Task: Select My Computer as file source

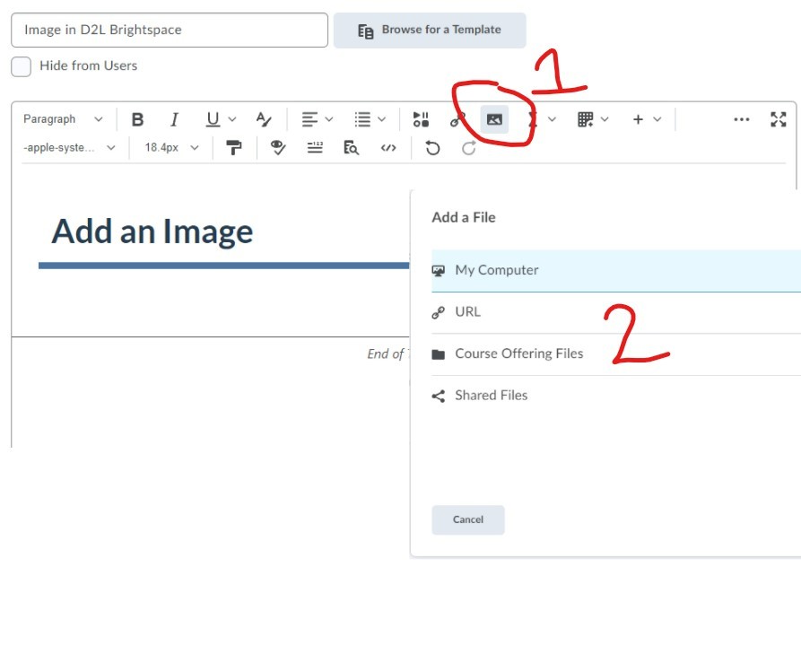Action: 497,270
